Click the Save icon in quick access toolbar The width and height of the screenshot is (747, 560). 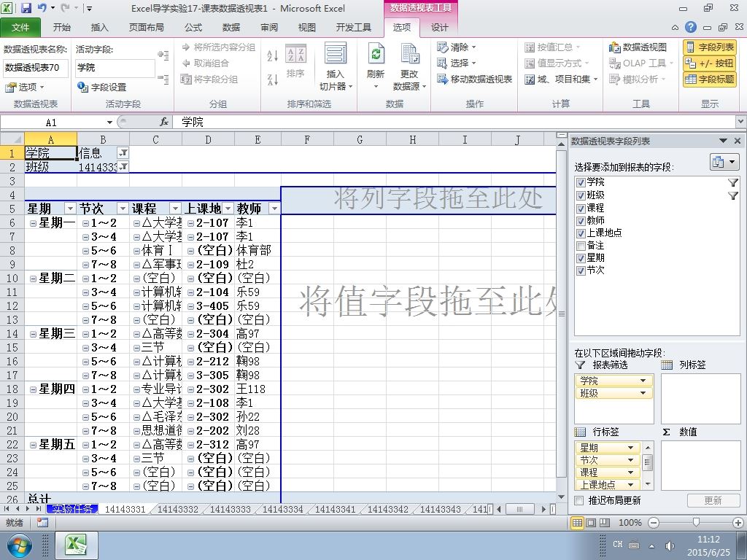pos(26,7)
